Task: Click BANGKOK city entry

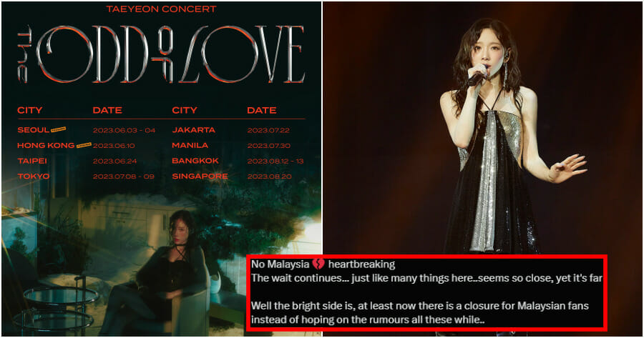Action: tap(195, 161)
